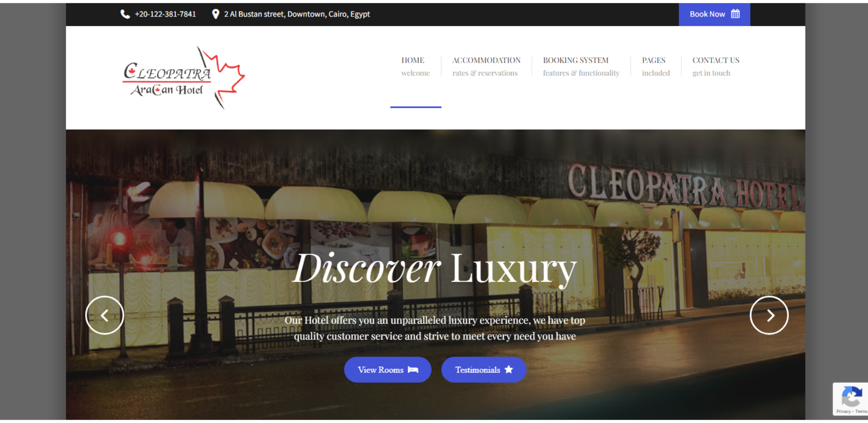Viewport: 868px width, 423px height.
Task: Call the phone number +20-122-381-7841
Action: pos(165,14)
